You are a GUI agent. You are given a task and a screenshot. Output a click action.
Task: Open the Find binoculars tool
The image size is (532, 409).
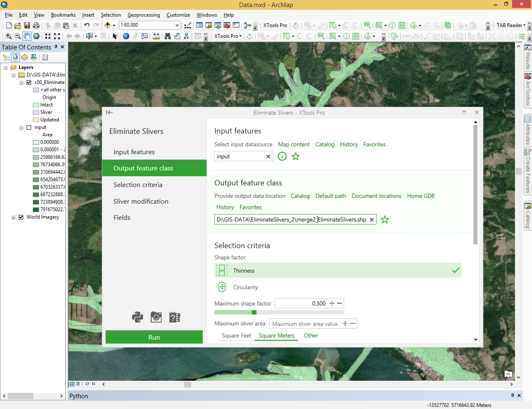coord(167,36)
